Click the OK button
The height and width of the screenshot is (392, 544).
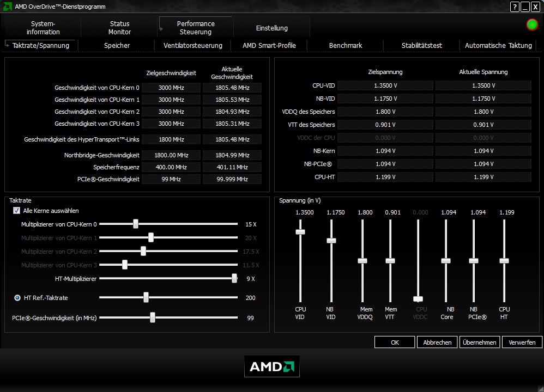coord(395,342)
